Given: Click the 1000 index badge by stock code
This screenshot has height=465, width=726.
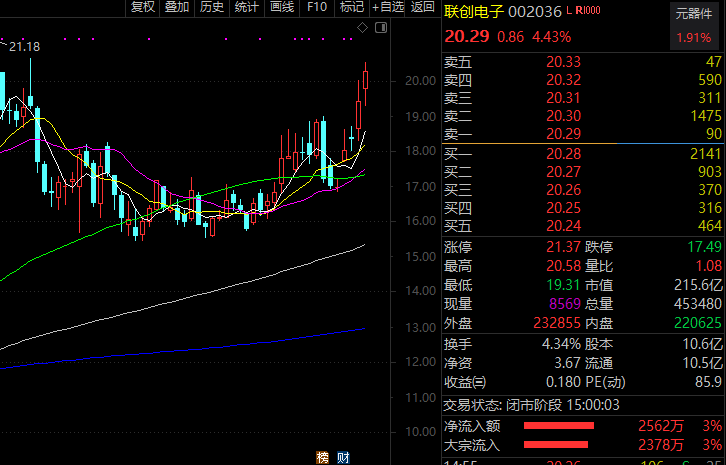Looking at the screenshot, I should pyautogui.click(x=592, y=11).
